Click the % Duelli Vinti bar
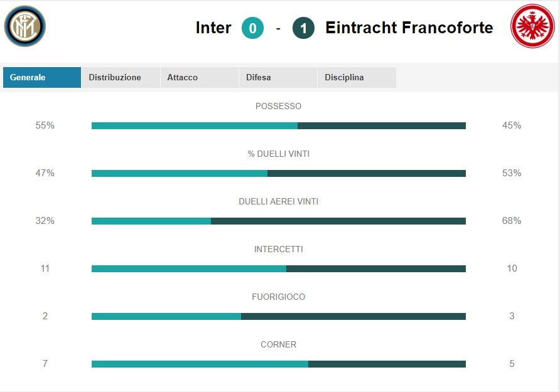The width and height of the screenshot is (560, 392). tap(279, 173)
